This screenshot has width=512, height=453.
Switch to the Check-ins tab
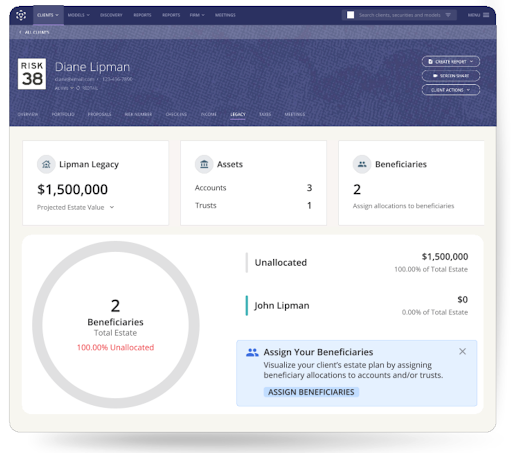[x=176, y=114]
